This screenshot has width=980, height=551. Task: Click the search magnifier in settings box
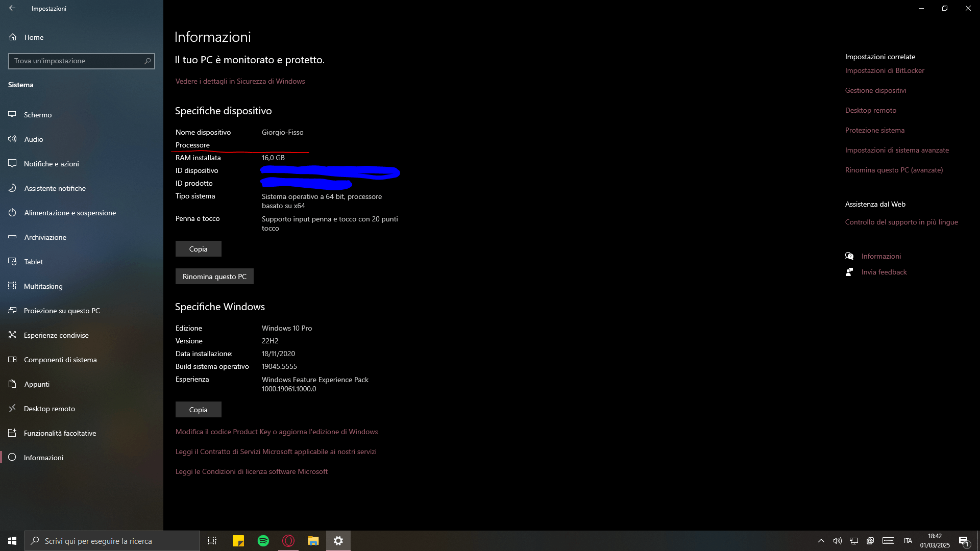click(x=148, y=61)
